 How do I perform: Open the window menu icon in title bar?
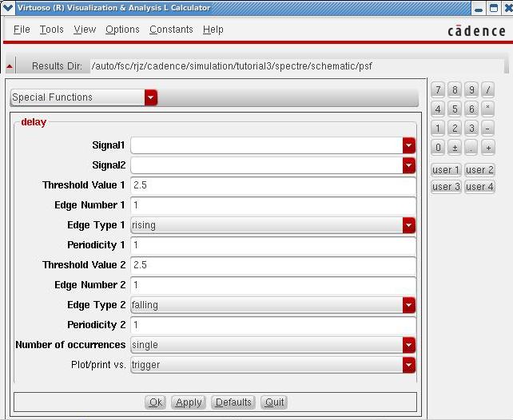[x=7, y=7]
